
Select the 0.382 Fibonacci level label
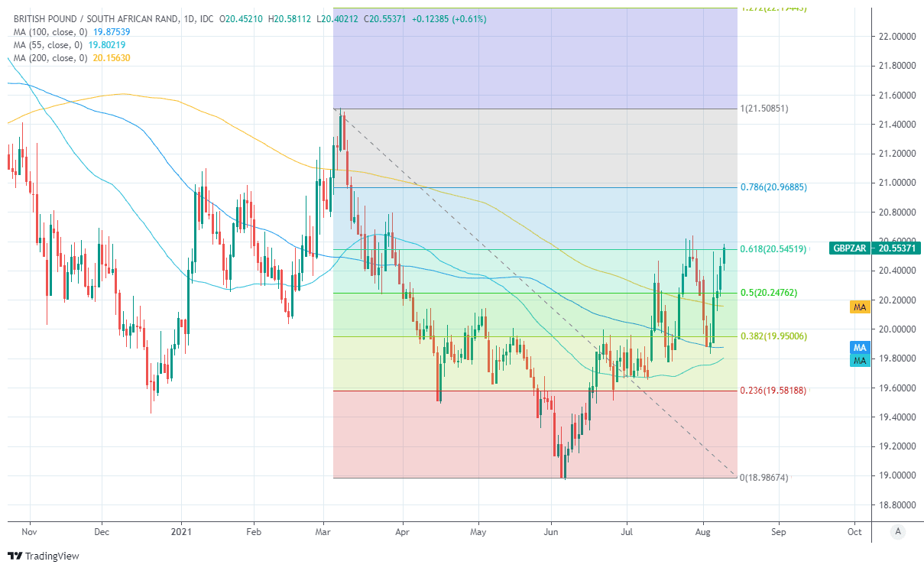click(x=773, y=336)
